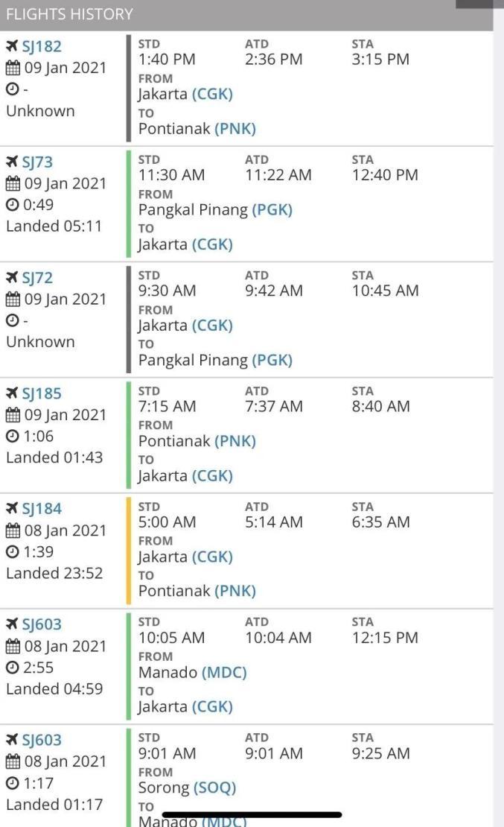Viewport: 504px width, 827px height.
Task: Select the Pontianak (PNK) destination of SJ182
Action: (197, 129)
